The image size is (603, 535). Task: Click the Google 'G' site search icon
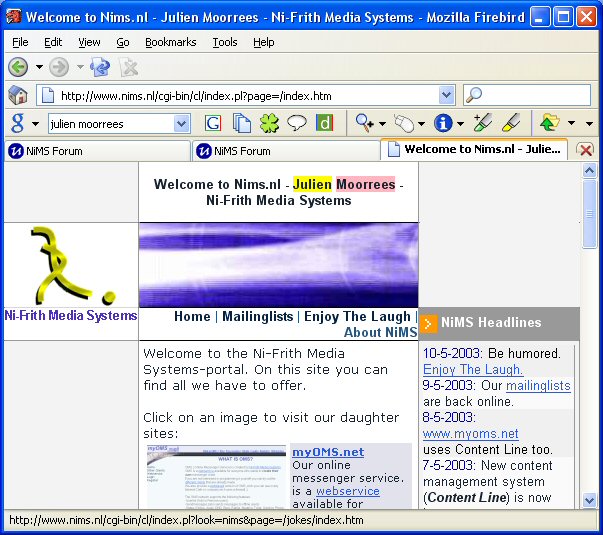pyautogui.click(x=213, y=123)
